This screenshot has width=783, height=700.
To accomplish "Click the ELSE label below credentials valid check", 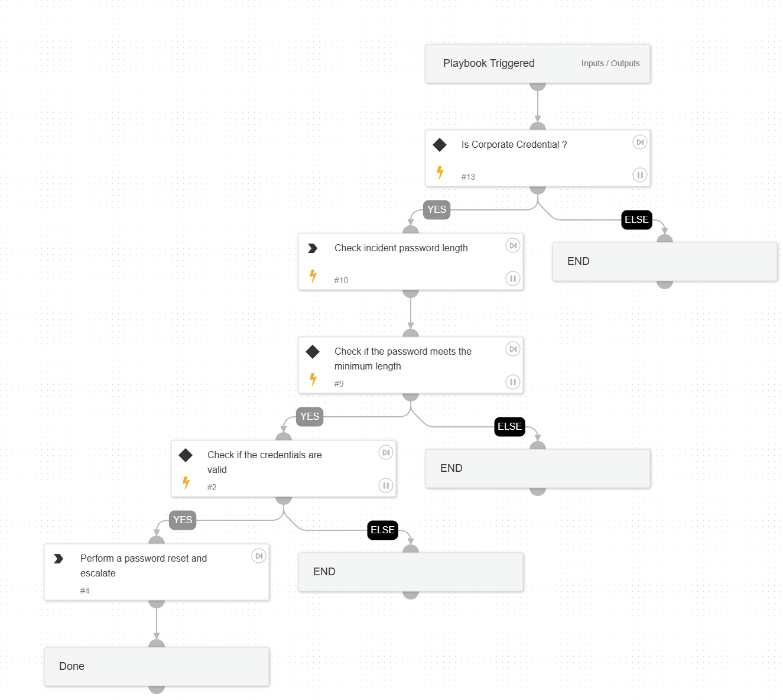I will [382, 530].
